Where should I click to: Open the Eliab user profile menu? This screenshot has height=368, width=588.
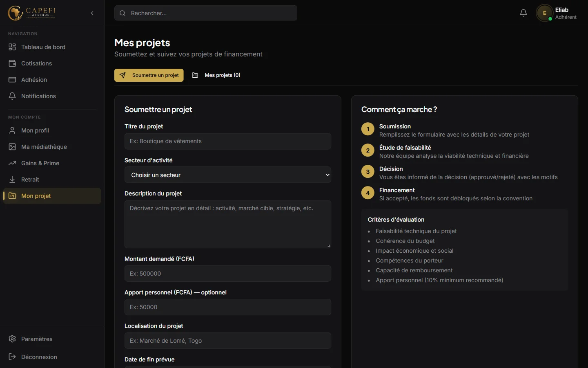(x=557, y=13)
